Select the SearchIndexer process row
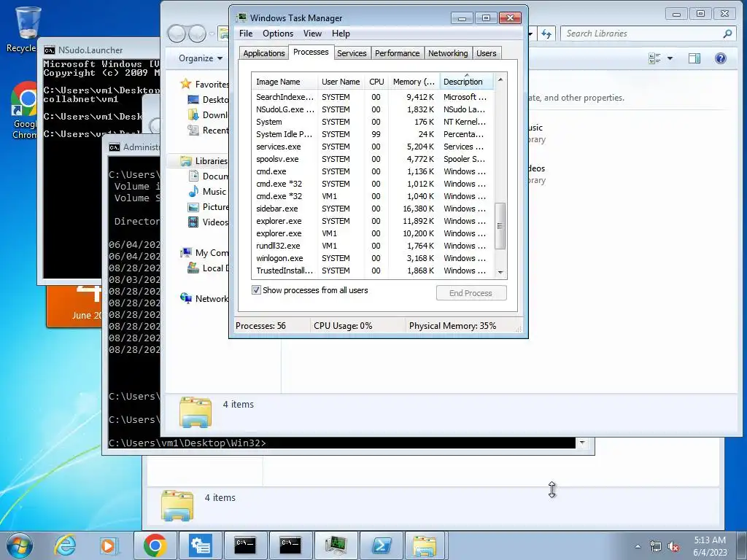The width and height of the screenshot is (747, 560). (373, 97)
